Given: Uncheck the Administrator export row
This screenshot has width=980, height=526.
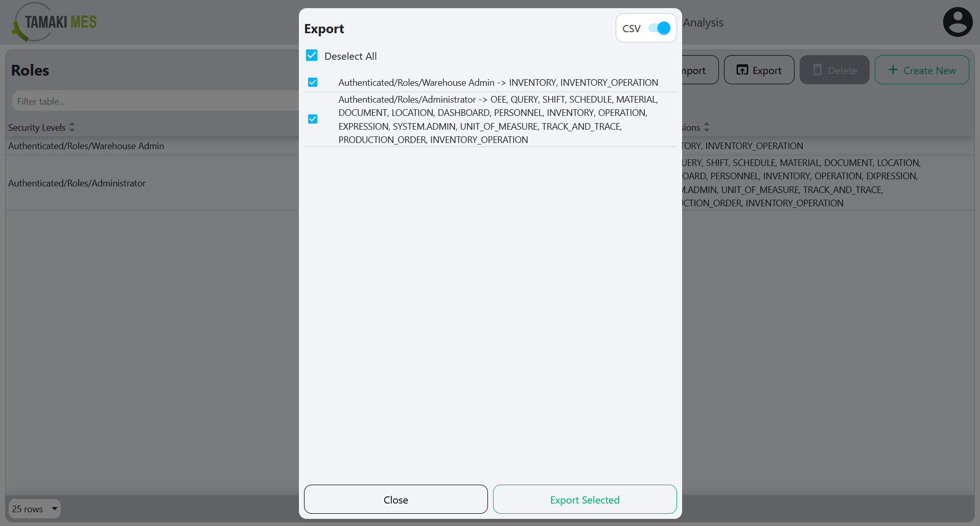Looking at the screenshot, I should click(312, 119).
